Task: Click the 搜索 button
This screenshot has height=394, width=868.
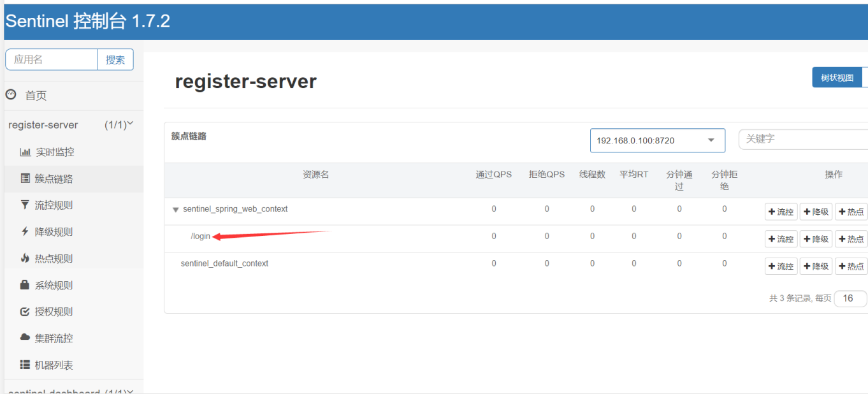Action: point(115,59)
